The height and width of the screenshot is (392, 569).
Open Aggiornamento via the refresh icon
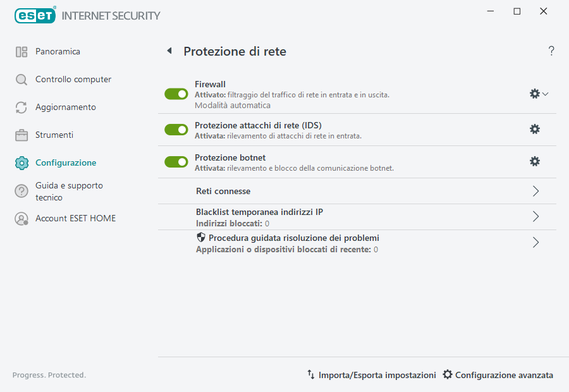21,107
